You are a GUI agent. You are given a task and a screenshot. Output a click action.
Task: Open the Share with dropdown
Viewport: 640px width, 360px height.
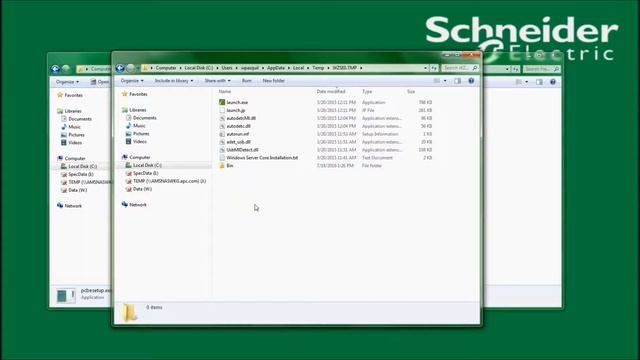click(x=218, y=81)
